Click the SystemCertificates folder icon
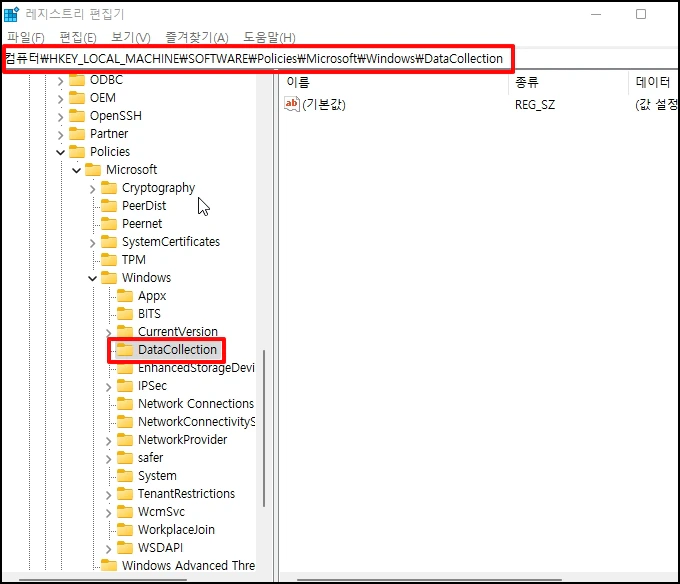Screen dimensions: 680x584 coord(109,241)
